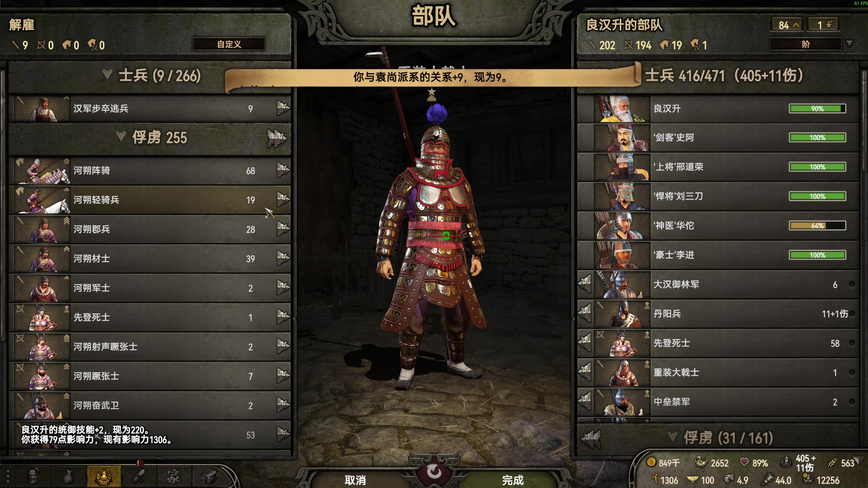
Task: Open the 家 clan screen icon
Action: 174,476
